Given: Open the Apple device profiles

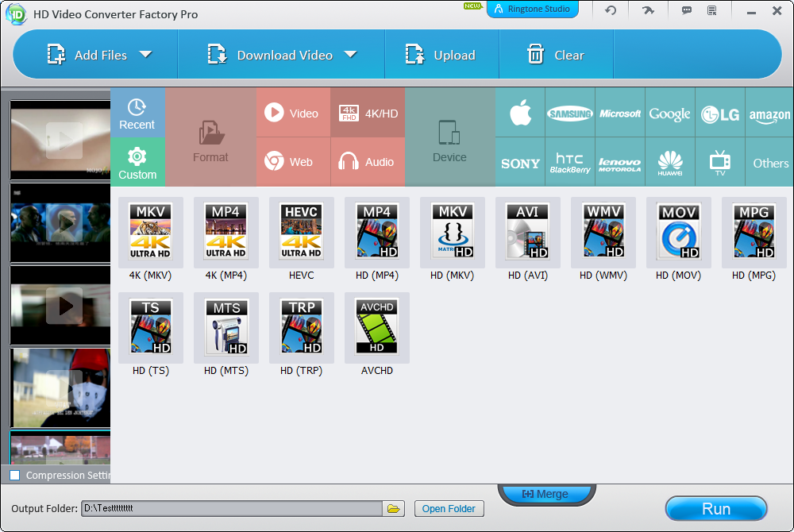Looking at the screenshot, I should [x=520, y=113].
